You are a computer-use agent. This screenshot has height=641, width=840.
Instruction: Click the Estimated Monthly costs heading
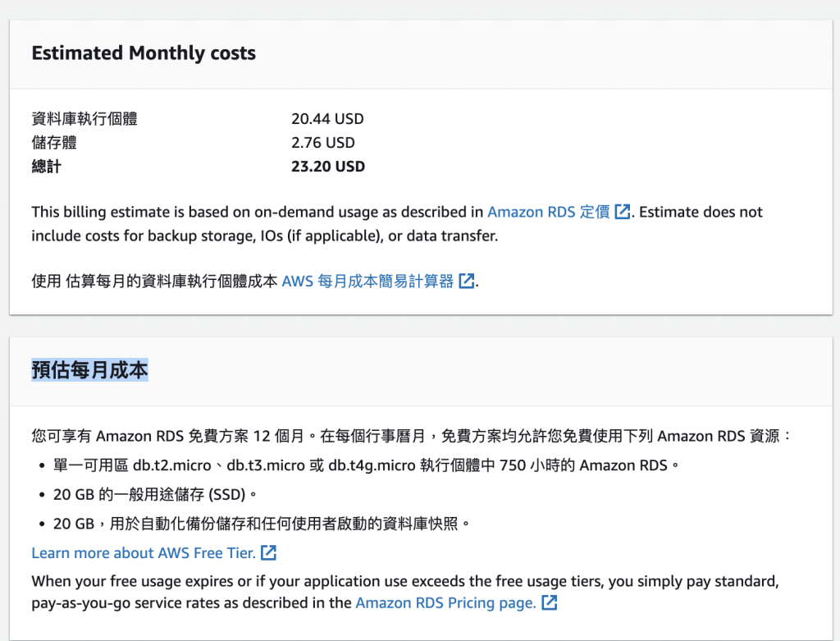[144, 53]
